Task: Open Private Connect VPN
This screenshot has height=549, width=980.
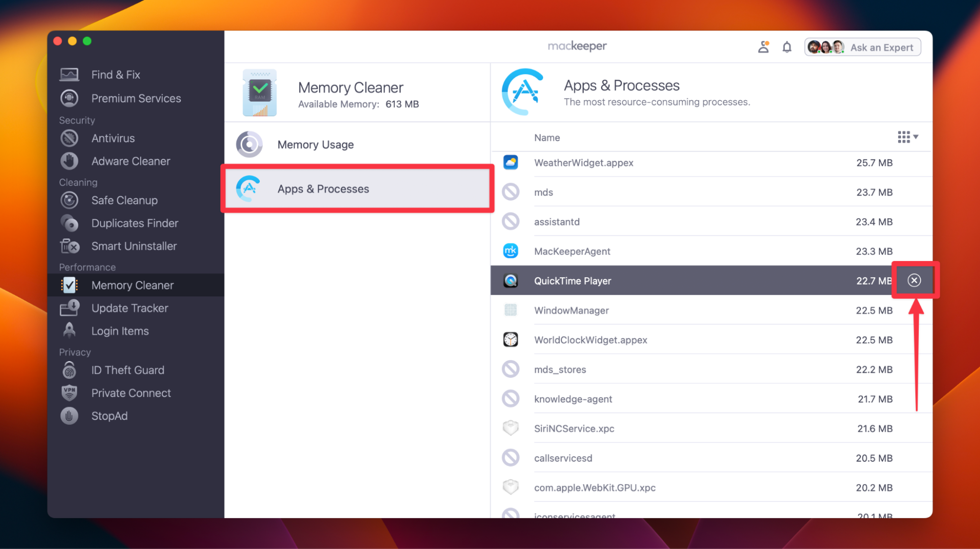Action: [131, 393]
